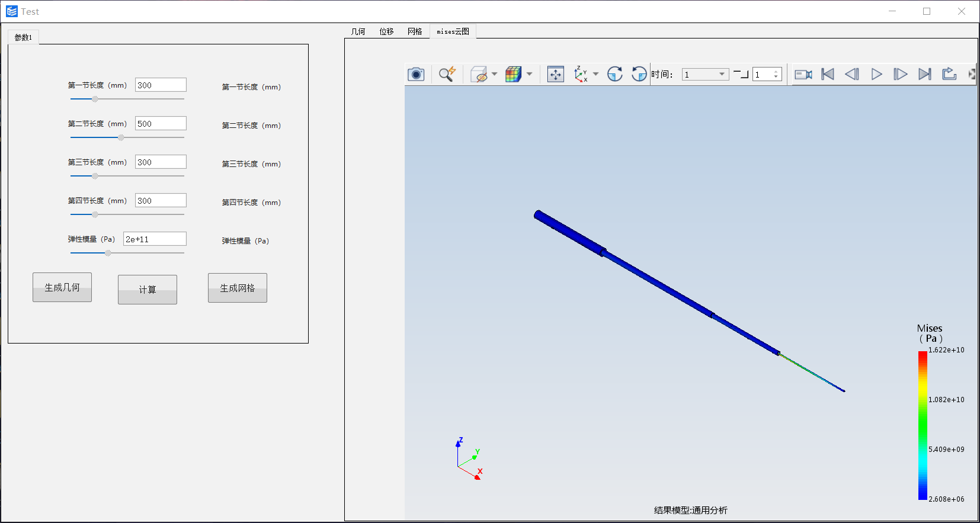Viewport: 980px width, 523px height.
Task: Click the step interval icon before spinner
Action: pos(741,74)
